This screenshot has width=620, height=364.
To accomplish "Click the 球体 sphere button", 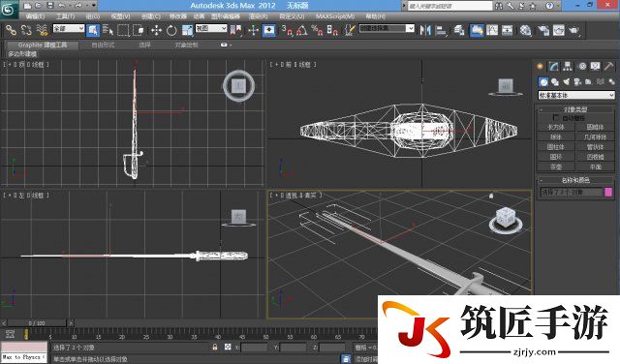I will (x=556, y=137).
